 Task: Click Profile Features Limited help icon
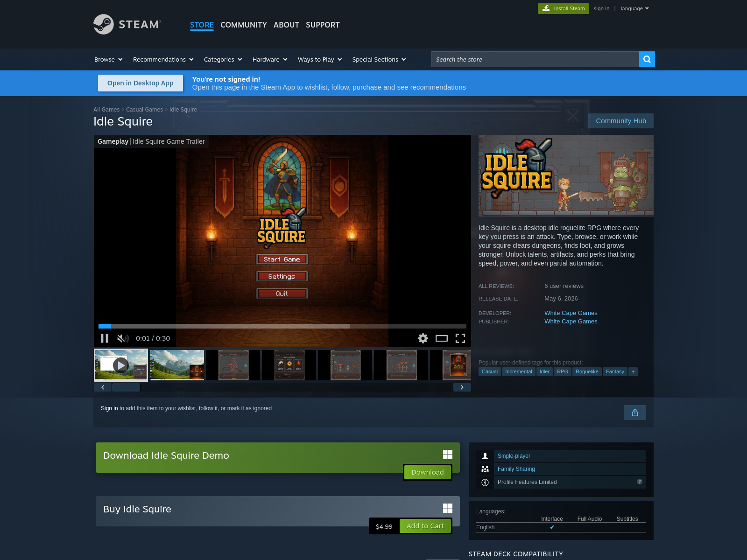640,482
